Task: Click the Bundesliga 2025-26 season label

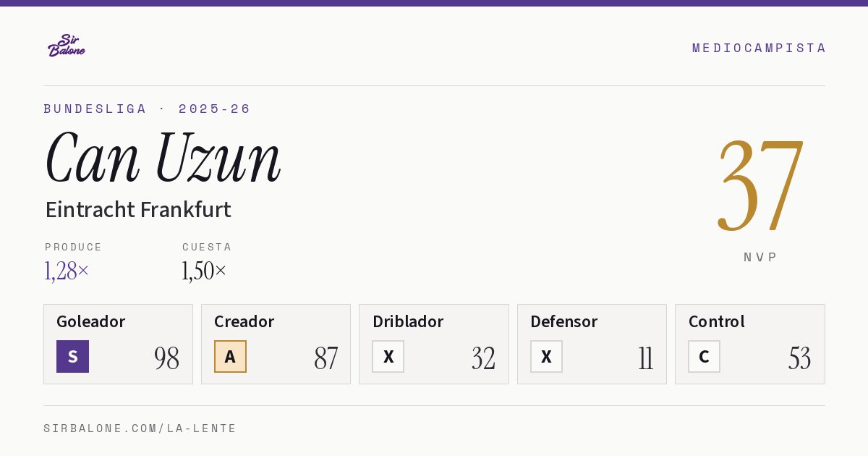Action: (147, 109)
